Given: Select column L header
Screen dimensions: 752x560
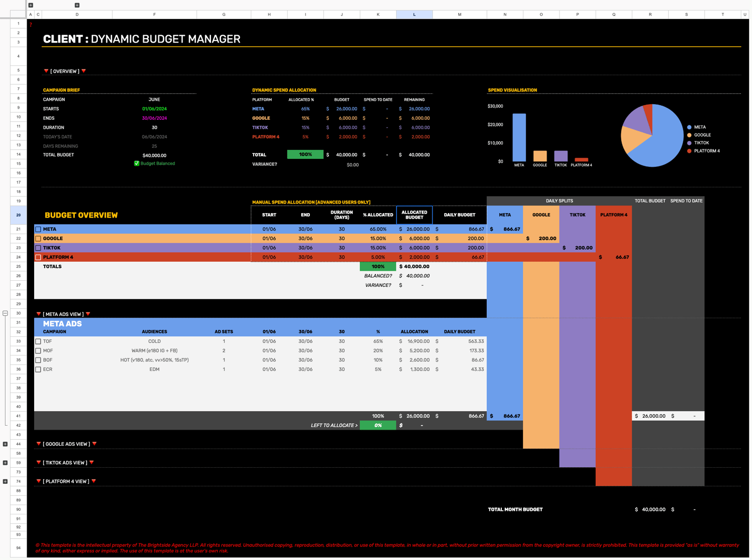Looking at the screenshot, I should 414,15.
